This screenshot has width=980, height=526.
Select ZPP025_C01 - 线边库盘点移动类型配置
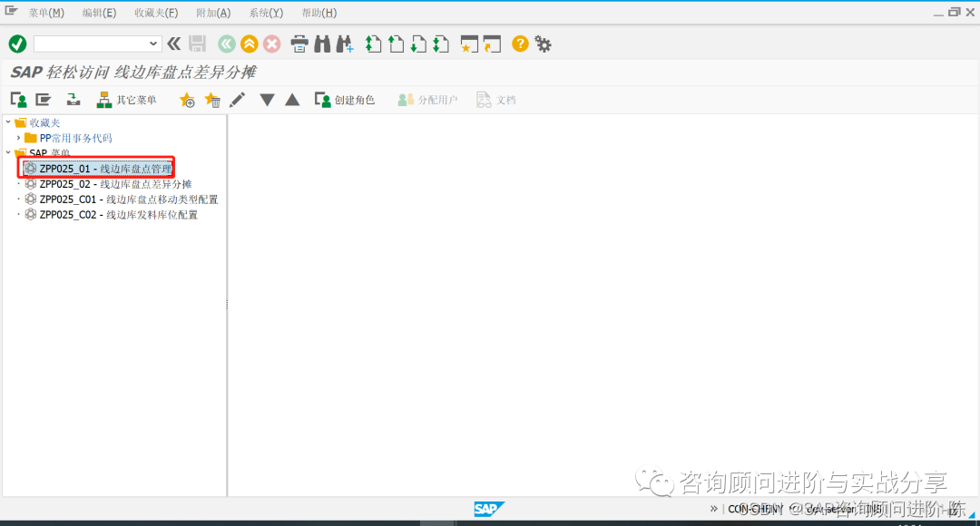(x=129, y=200)
